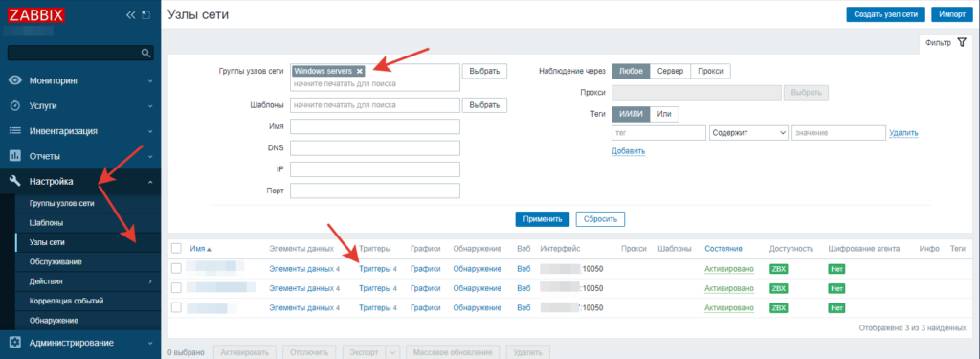Click the magnifier search icon

[145, 53]
